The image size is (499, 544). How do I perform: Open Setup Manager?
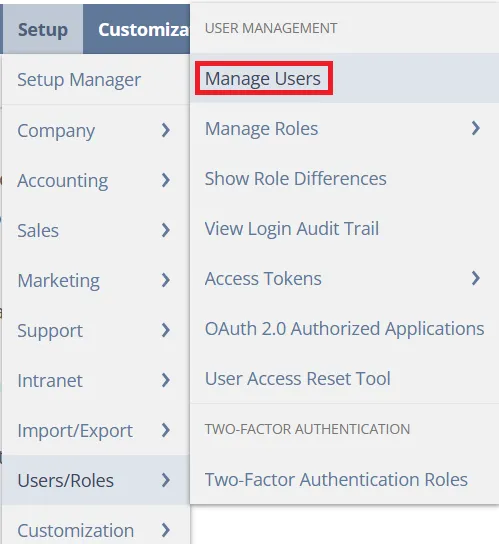point(79,80)
